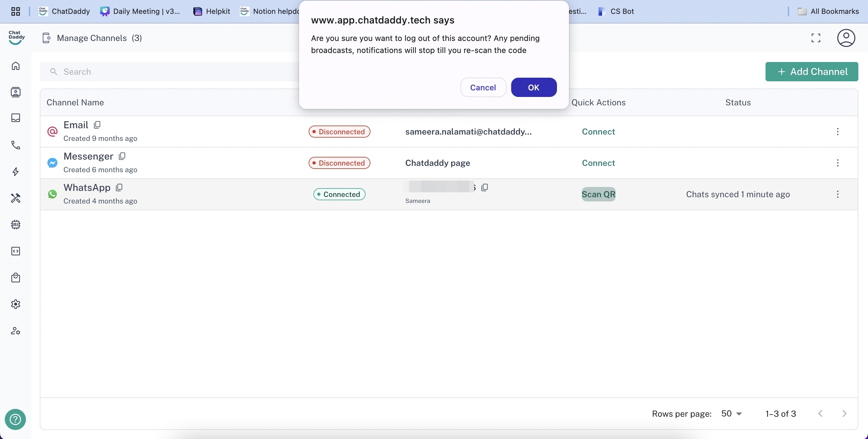This screenshot has width=868, height=439.
Task: Open the user profile avatar menu
Action: click(846, 38)
